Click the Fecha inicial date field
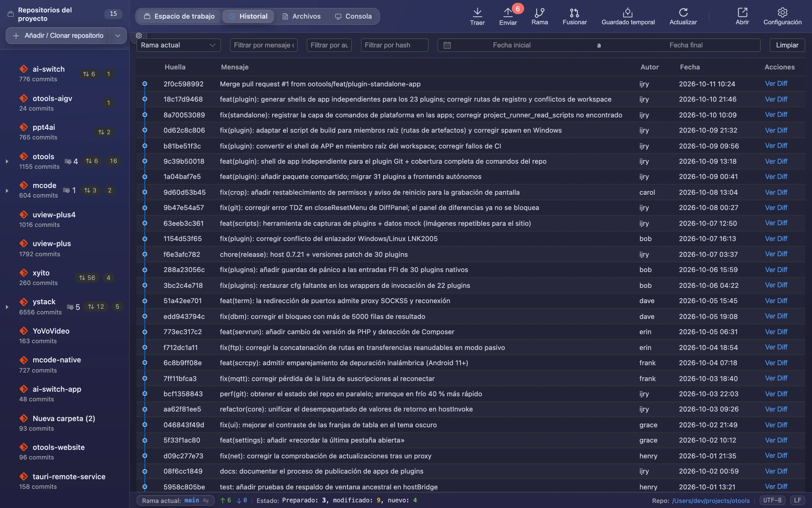Image resolution: width=812 pixels, height=508 pixels. pos(511,45)
